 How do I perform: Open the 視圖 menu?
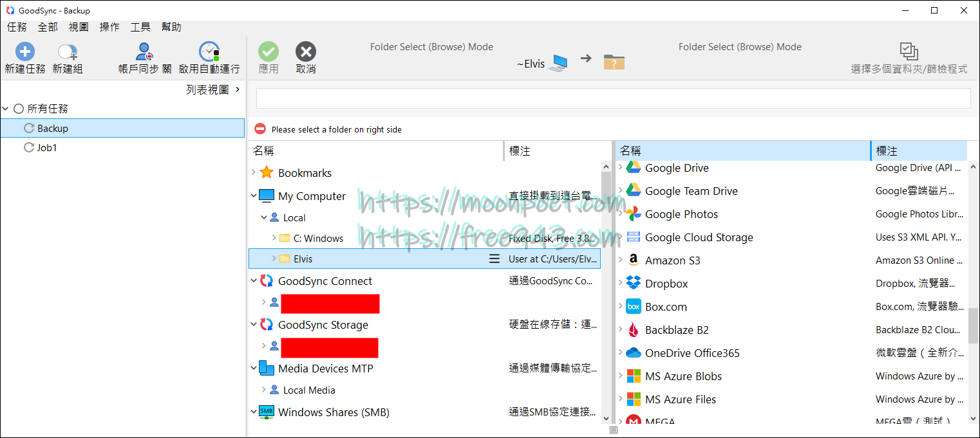tap(78, 27)
